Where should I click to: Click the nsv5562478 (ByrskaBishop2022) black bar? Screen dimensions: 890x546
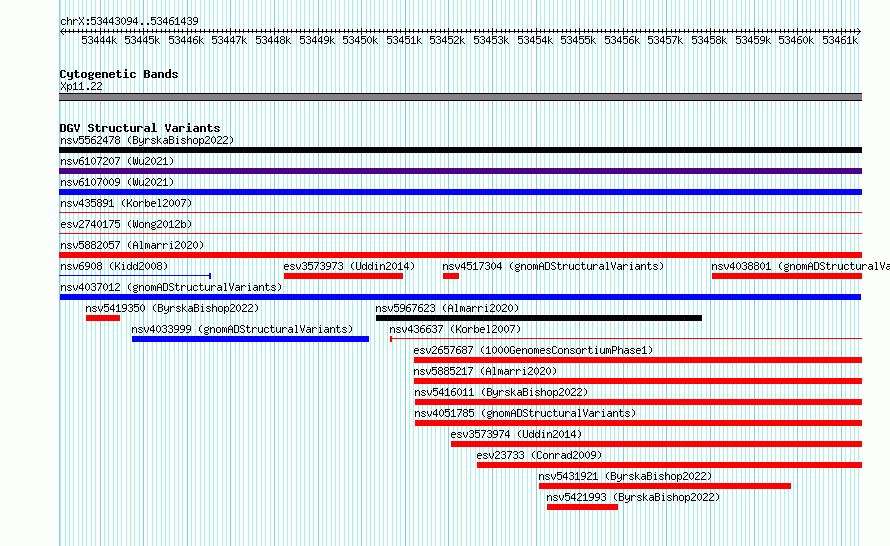[460, 150]
